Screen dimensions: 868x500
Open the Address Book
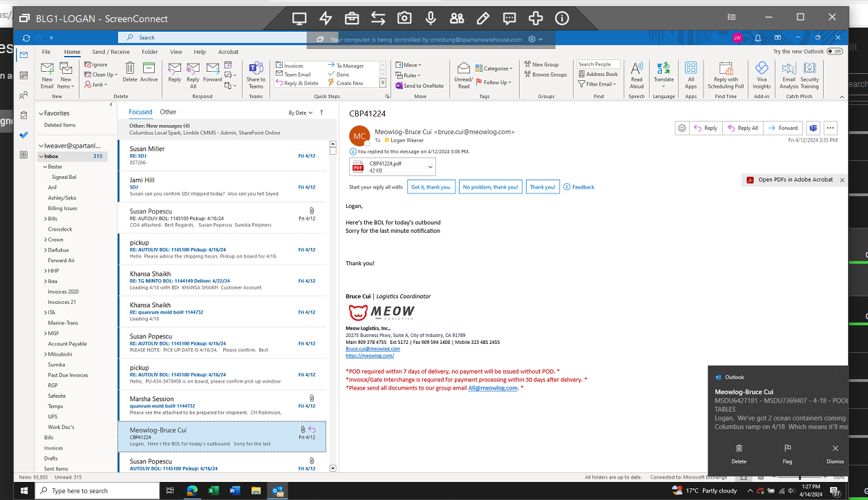coord(598,74)
